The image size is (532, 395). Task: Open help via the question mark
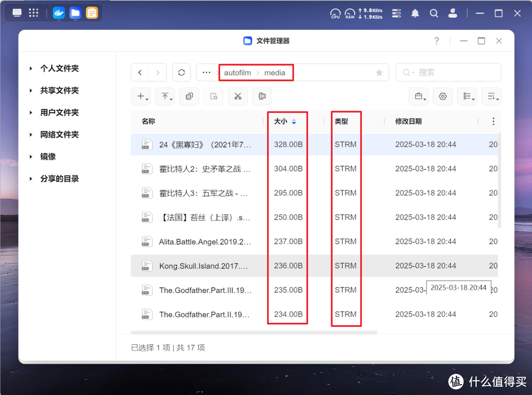pyautogui.click(x=436, y=41)
